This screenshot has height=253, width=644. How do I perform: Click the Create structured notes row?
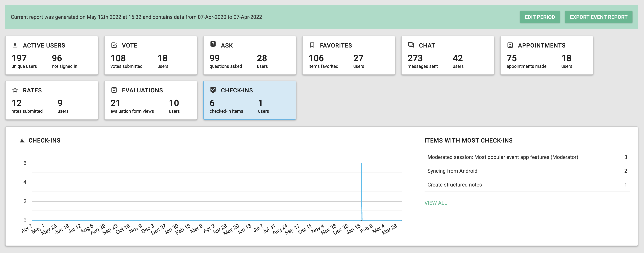coord(527,185)
